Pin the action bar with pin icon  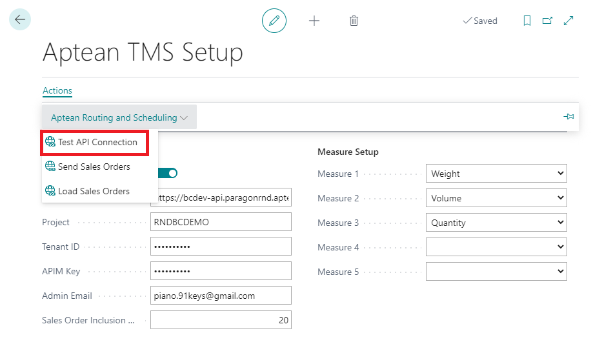[568, 117]
